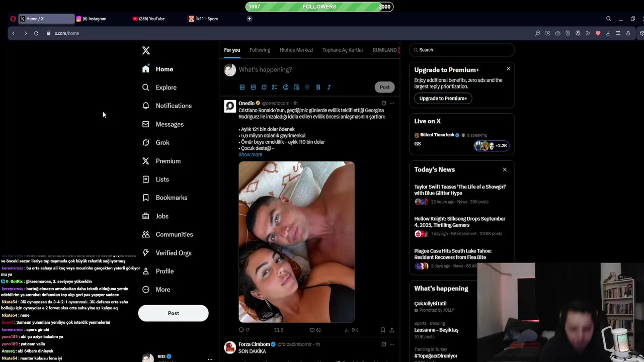The image size is (644, 362).
Task: Click Grok explain icon on Onedio post
Action: pyautogui.click(x=383, y=103)
